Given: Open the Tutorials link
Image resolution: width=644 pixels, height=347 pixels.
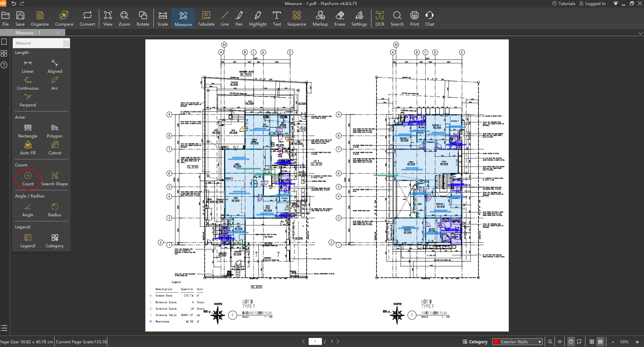Looking at the screenshot, I should 564,3.
